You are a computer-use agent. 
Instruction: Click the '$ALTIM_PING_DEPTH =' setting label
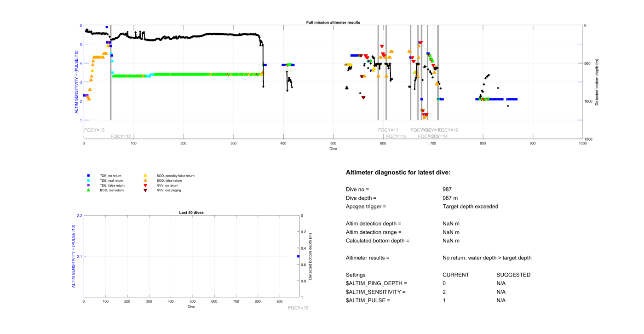[x=376, y=283]
